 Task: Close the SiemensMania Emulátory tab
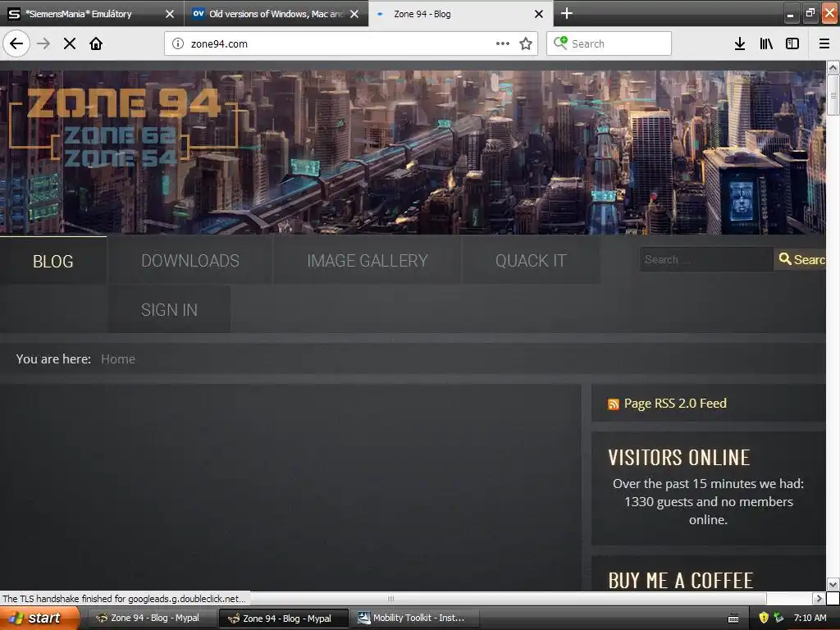point(170,14)
